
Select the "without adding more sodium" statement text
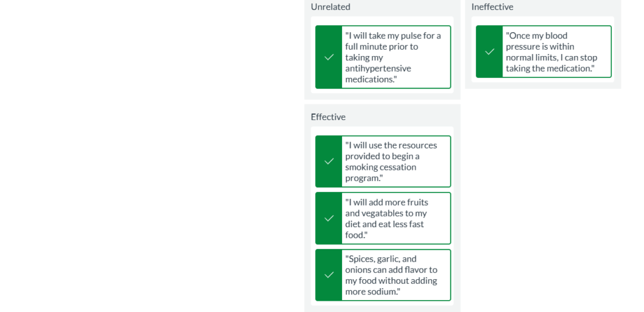pos(391,275)
